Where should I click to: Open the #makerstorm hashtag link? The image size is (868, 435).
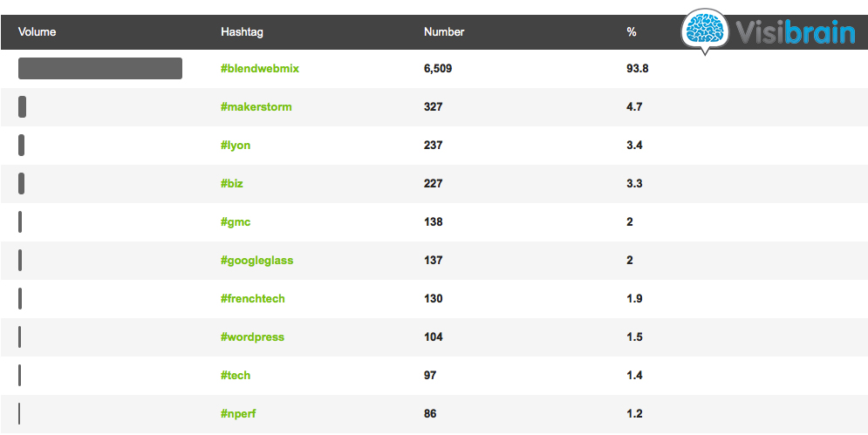pos(256,107)
